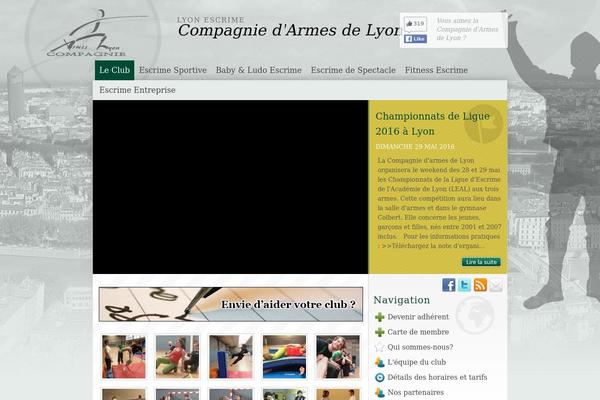Open the Nos partenaires link

[416, 392]
